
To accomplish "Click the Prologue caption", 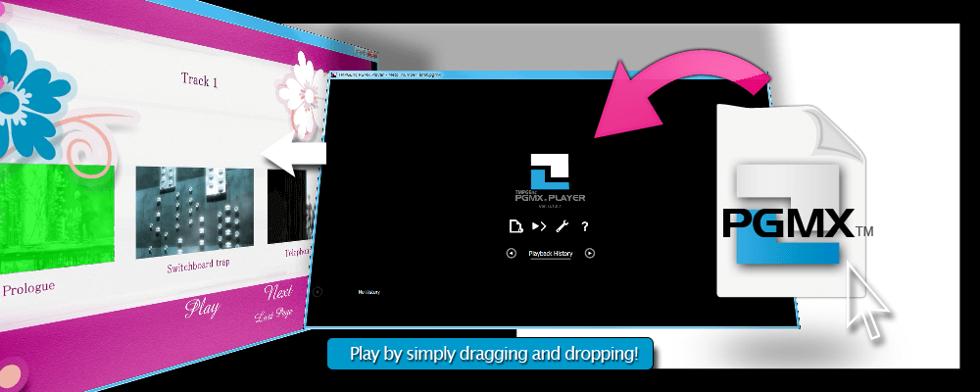I will tap(28, 289).
